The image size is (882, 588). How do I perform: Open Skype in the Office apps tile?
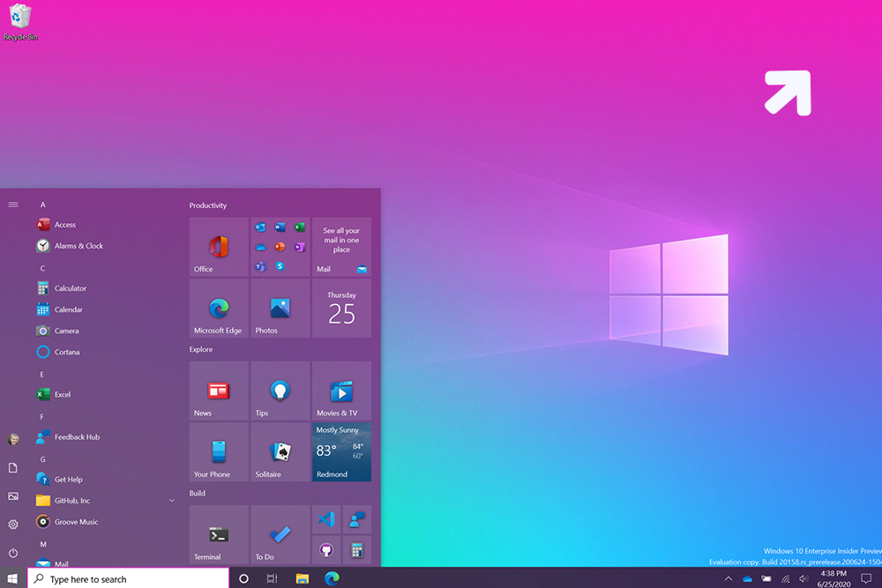(280, 266)
